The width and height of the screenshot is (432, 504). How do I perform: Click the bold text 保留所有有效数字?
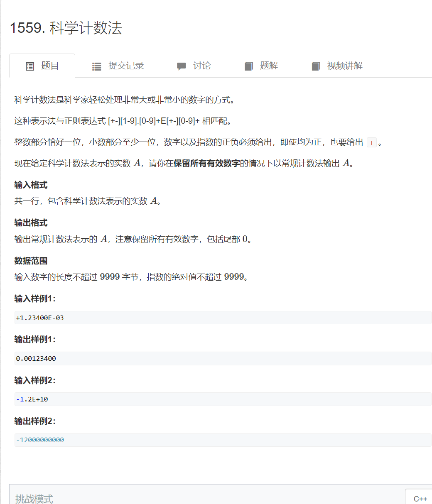(x=207, y=163)
